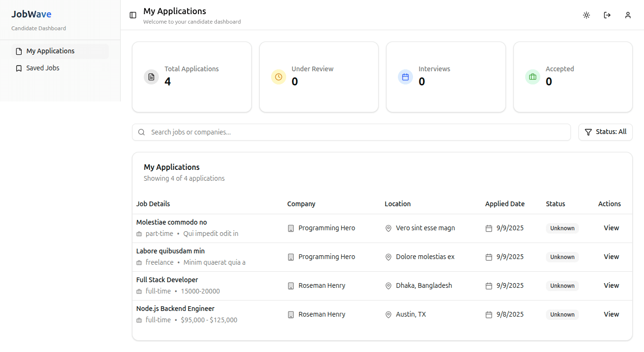Viewport: 644px width, 352px height.
Task: Click the clock icon on Under Review card
Action: [x=278, y=76]
